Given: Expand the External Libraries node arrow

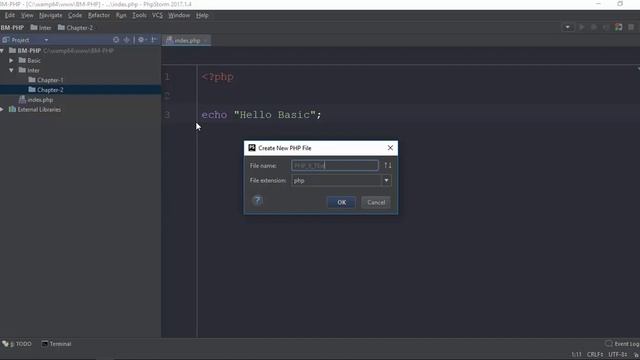Looking at the screenshot, I should point(2,109).
